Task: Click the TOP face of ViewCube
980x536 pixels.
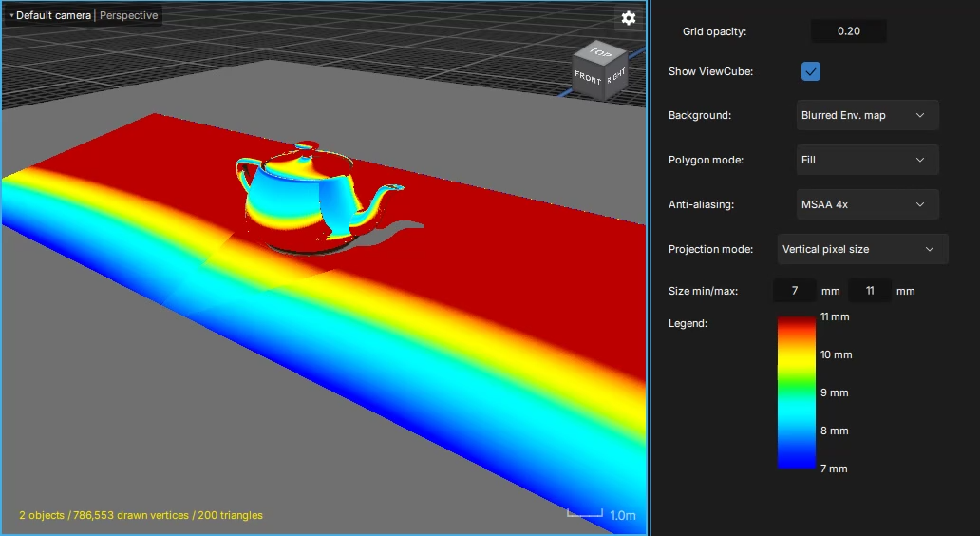Action: tap(600, 53)
